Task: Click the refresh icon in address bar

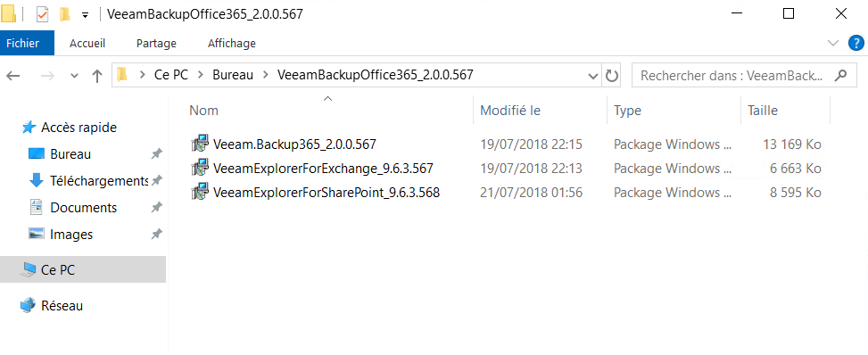Action: coord(612,75)
